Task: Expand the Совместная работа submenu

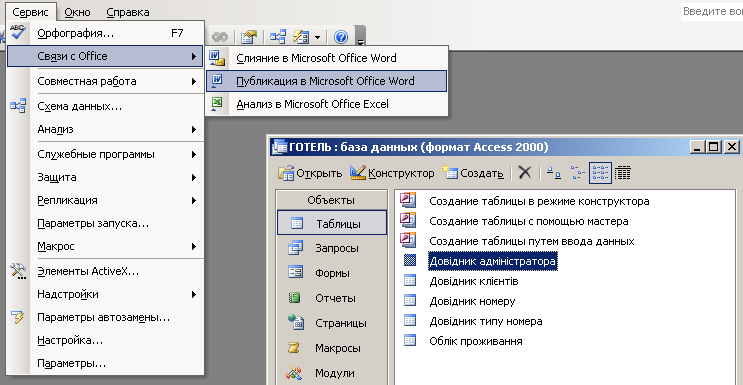Action: coord(105,81)
